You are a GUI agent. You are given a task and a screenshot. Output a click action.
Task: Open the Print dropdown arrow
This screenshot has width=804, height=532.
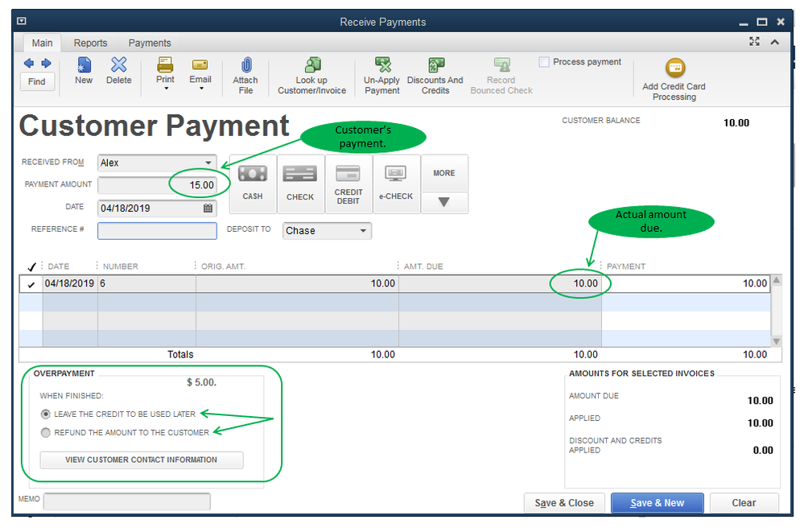pos(166,89)
